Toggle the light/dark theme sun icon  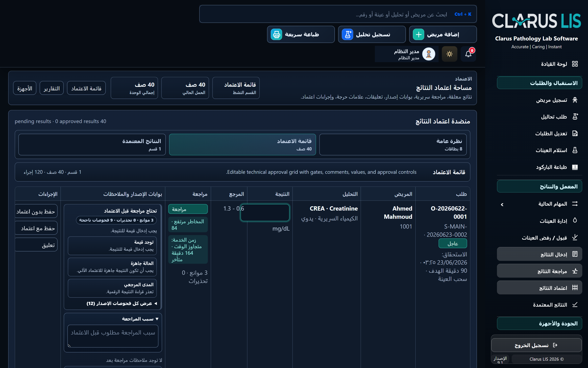tap(449, 54)
